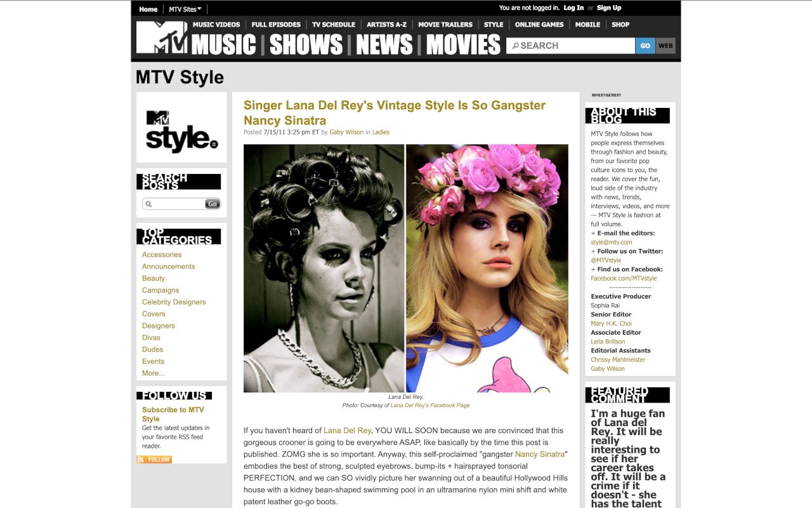Open the Shop navigation item
This screenshot has width=812, height=508.
(x=620, y=25)
